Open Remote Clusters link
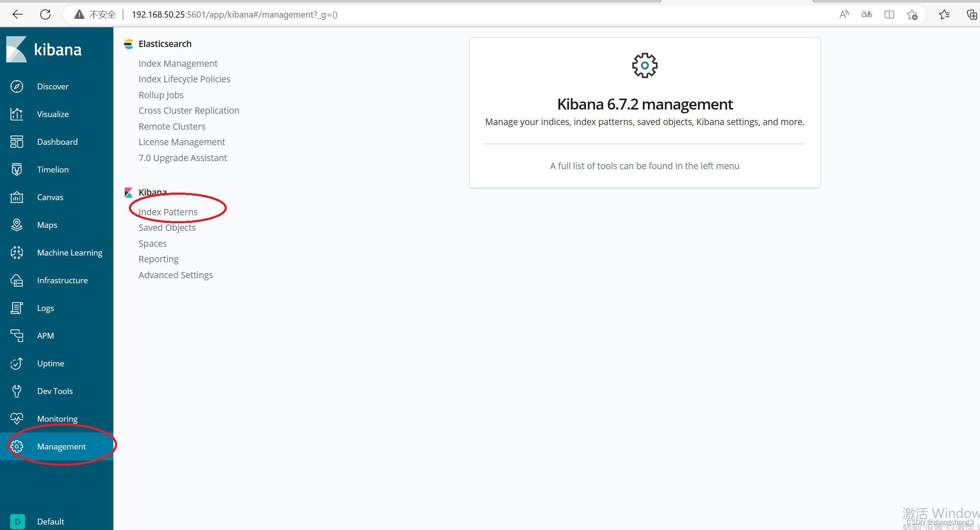 (172, 126)
